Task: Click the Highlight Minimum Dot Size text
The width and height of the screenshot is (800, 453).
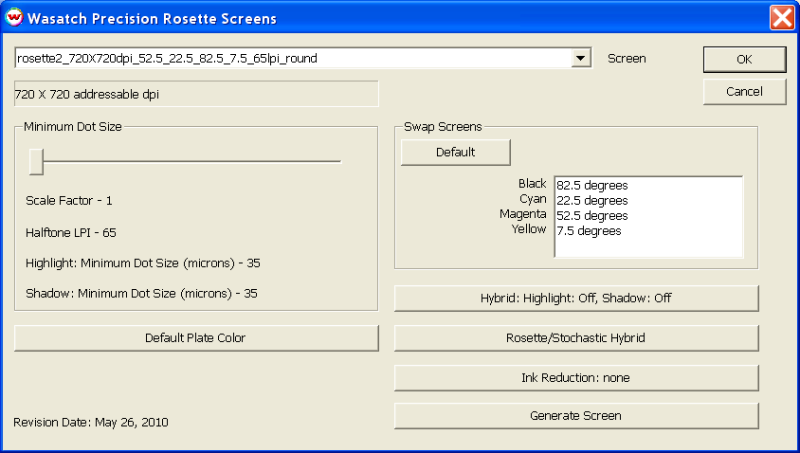Action: coord(143,263)
